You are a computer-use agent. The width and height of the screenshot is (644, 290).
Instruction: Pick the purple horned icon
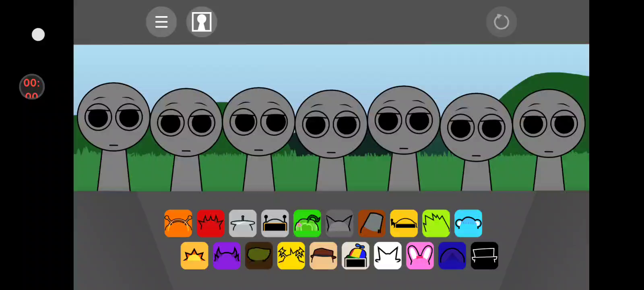pos(227,256)
